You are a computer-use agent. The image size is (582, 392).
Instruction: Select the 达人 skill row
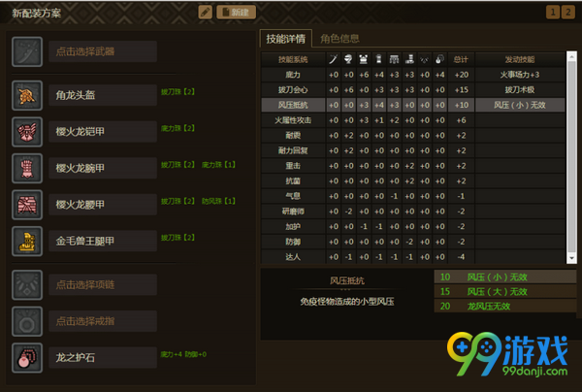click(x=413, y=257)
